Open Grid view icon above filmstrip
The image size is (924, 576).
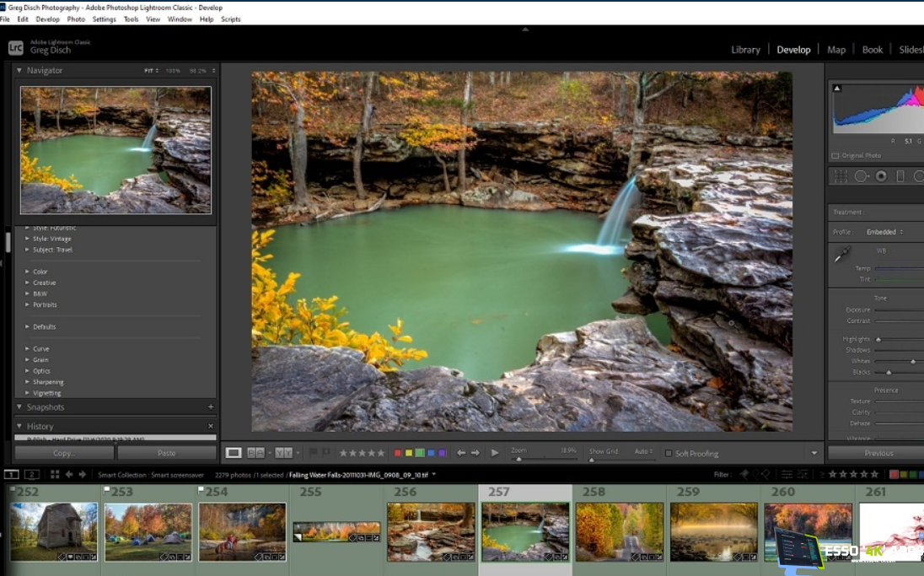click(55, 475)
